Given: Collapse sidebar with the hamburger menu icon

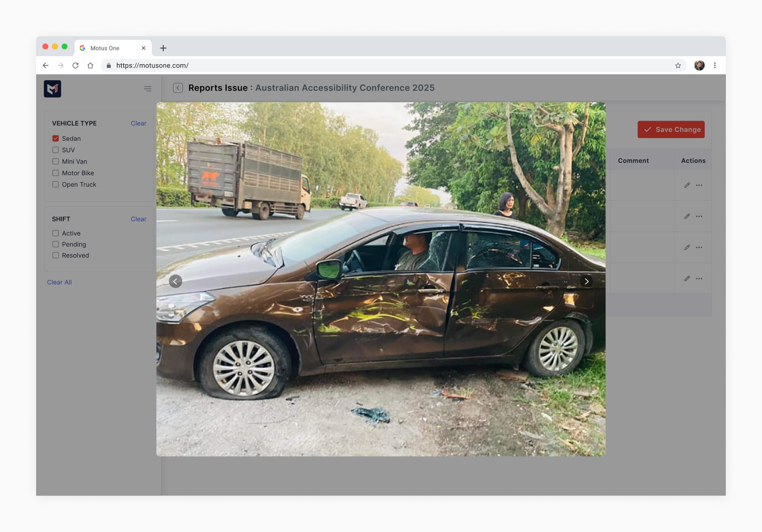Looking at the screenshot, I should pyautogui.click(x=148, y=89).
